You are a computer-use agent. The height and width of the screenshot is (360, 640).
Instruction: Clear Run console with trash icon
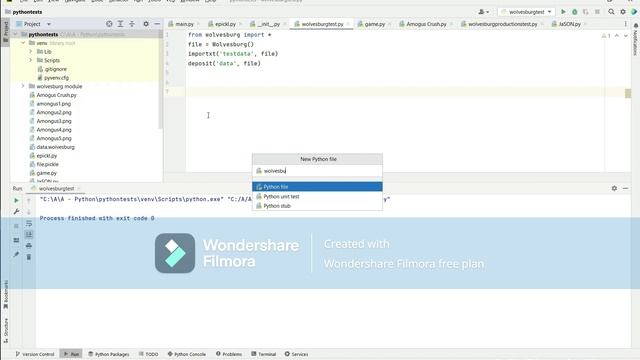pos(29,257)
